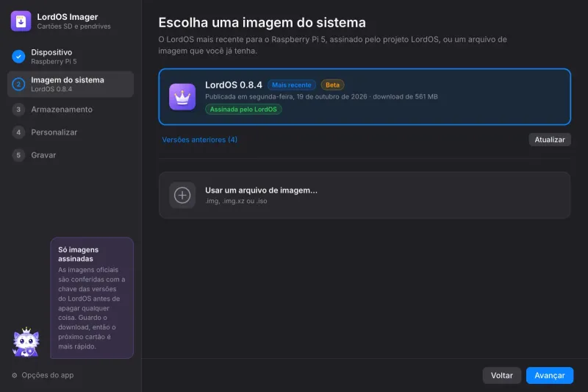Click the publication date and download size text
The width and height of the screenshot is (588, 392).
(x=321, y=97)
